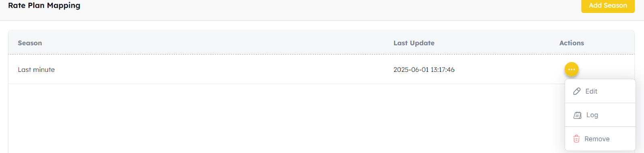This screenshot has width=644, height=153.
Task: Click the Actions column header
Action: pyautogui.click(x=572, y=43)
